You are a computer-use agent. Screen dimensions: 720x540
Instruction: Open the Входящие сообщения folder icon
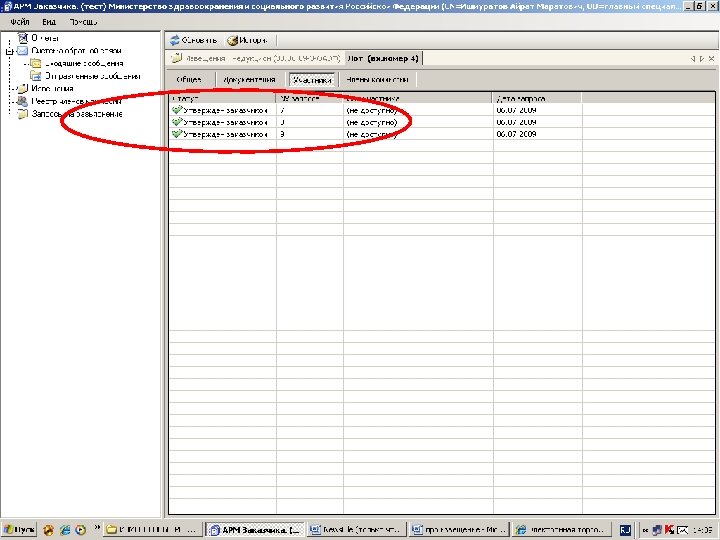[36, 63]
